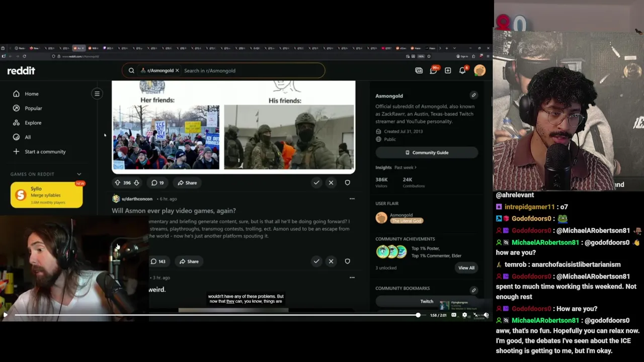Viewport: 644px width, 362px height.
Task: Click the search magnifier icon
Action: pyautogui.click(x=131, y=71)
